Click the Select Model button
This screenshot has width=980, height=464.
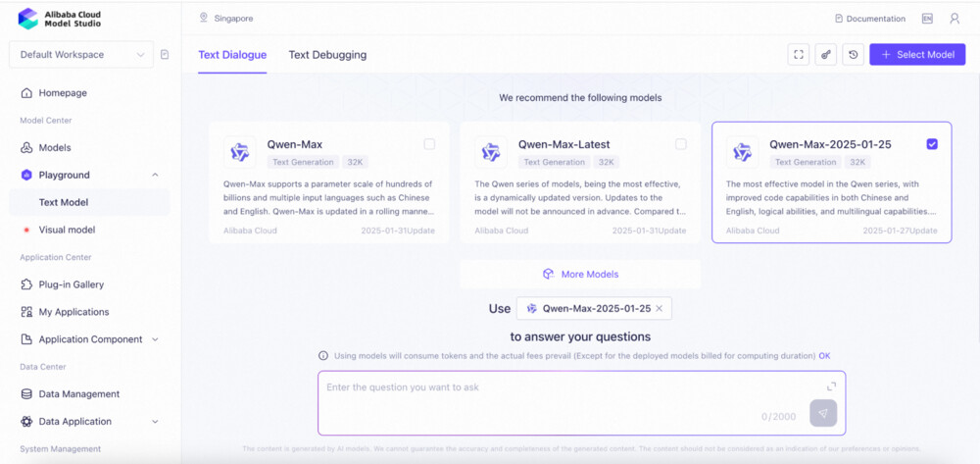pos(917,55)
